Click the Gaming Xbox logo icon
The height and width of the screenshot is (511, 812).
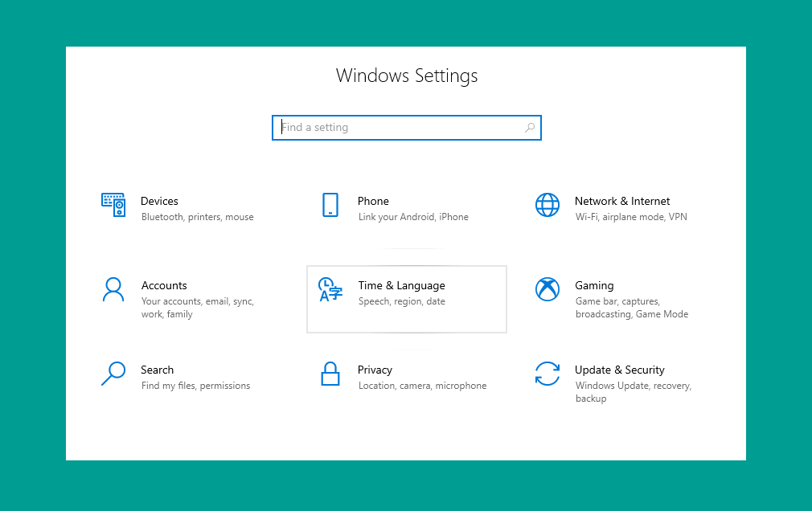point(547,289)
